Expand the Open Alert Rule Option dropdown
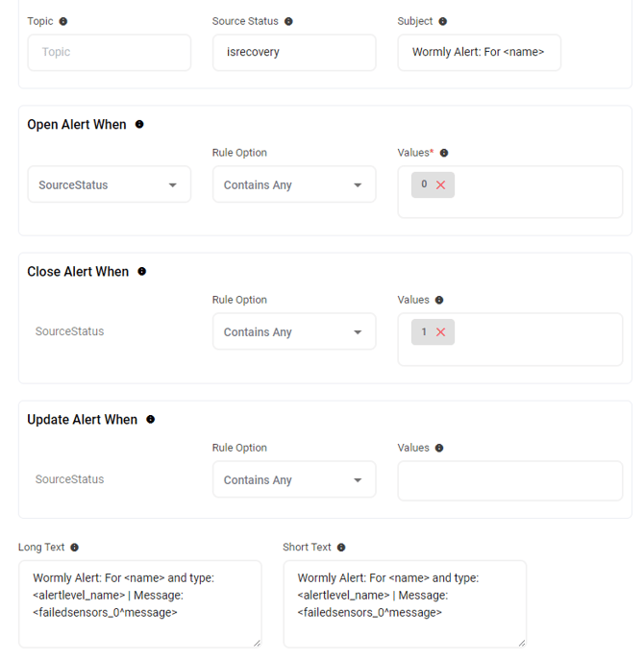The image size is (644, 660). click(x=293, y=185)
